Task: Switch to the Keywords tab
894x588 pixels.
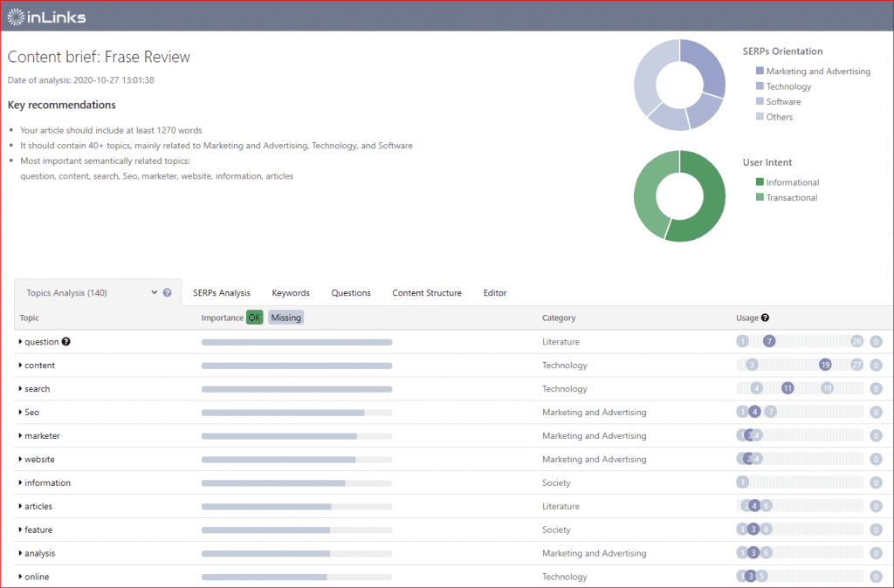Action: [291, 293]
